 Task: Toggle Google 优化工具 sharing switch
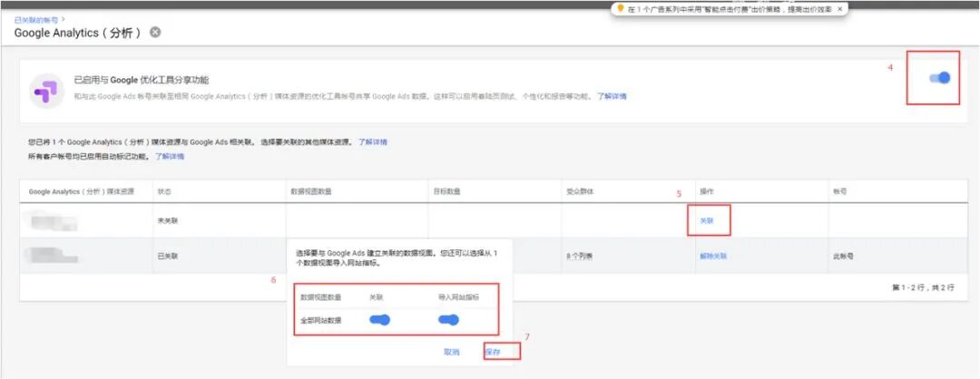940,78
